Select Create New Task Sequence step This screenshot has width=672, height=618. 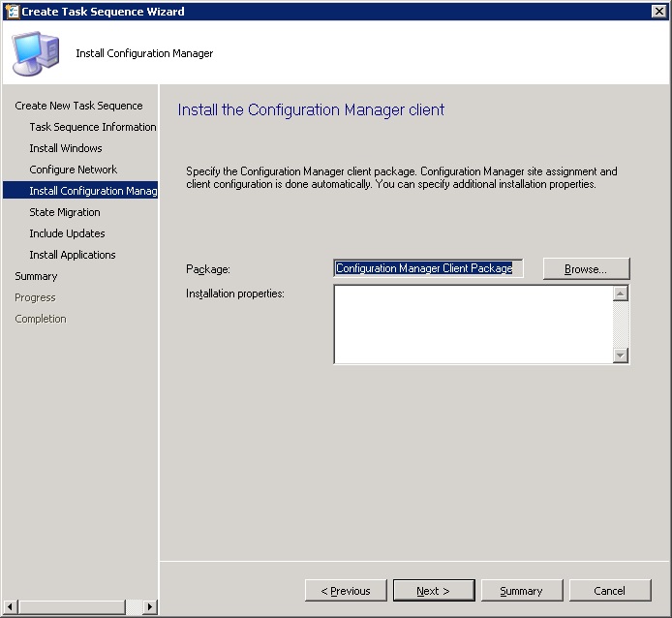78,106
